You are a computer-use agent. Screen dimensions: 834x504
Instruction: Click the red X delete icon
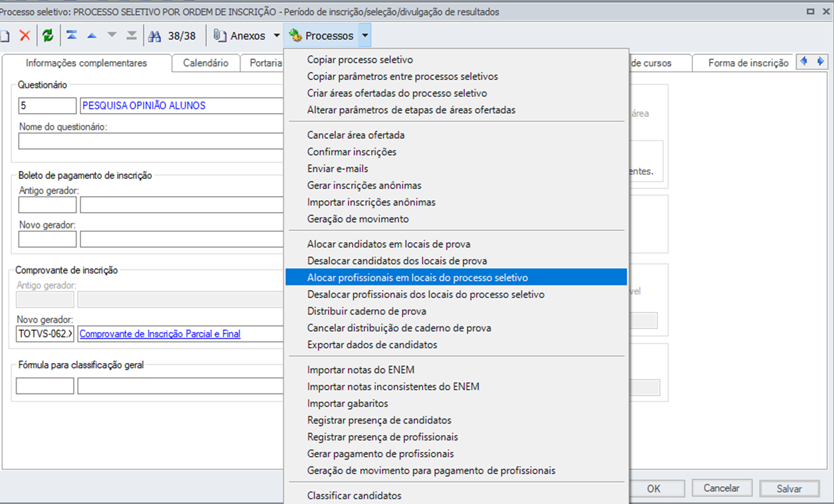pyautogui.click(x=25, y=36)
